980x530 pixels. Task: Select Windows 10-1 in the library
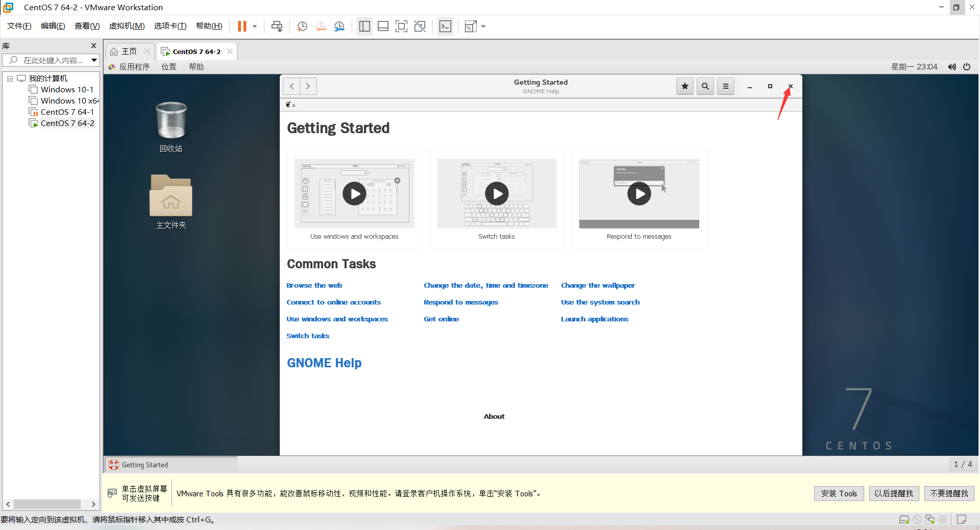(67, 89)
